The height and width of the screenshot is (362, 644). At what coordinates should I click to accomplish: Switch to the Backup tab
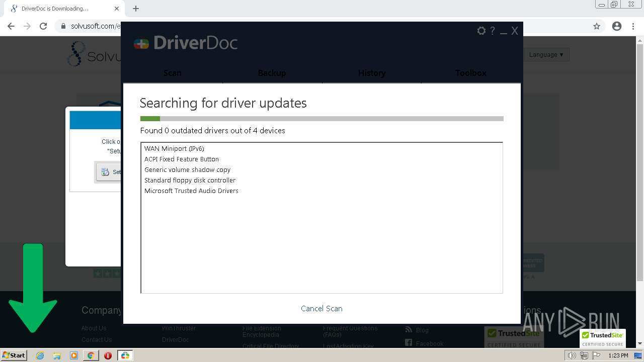point(272,73)
